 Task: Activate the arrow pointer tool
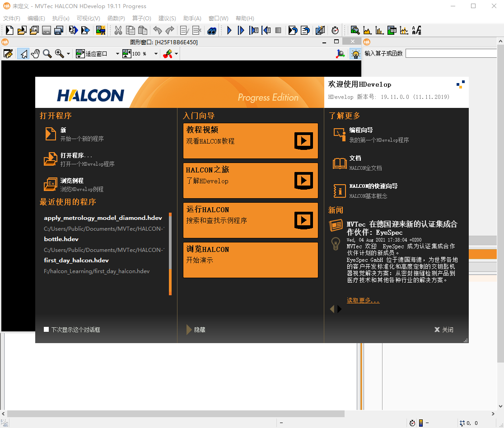tap(24, 53)
